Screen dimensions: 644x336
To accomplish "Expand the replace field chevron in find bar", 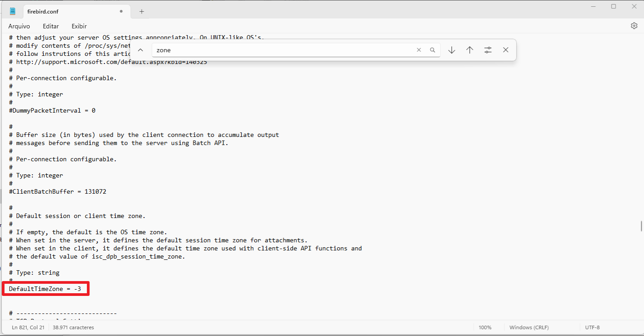I will click(x=140, y=50).
